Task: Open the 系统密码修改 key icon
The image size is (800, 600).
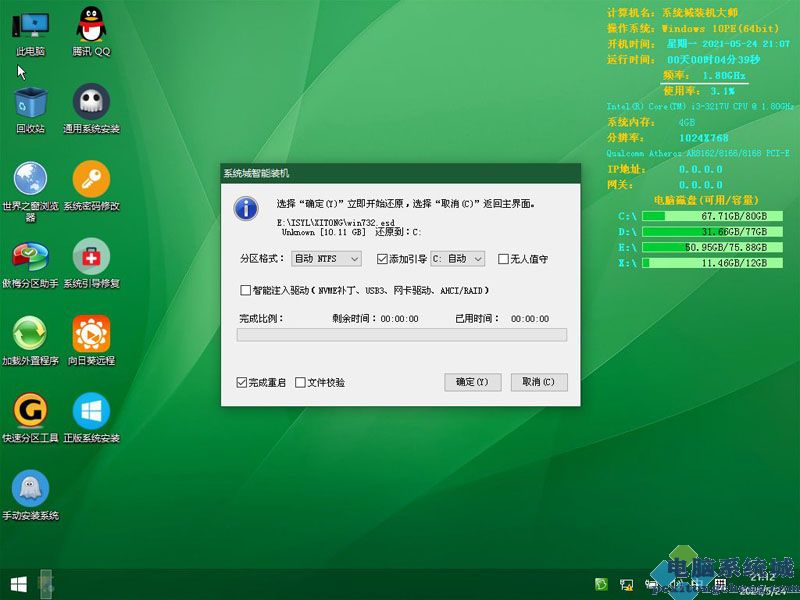Action: point(91,187)
